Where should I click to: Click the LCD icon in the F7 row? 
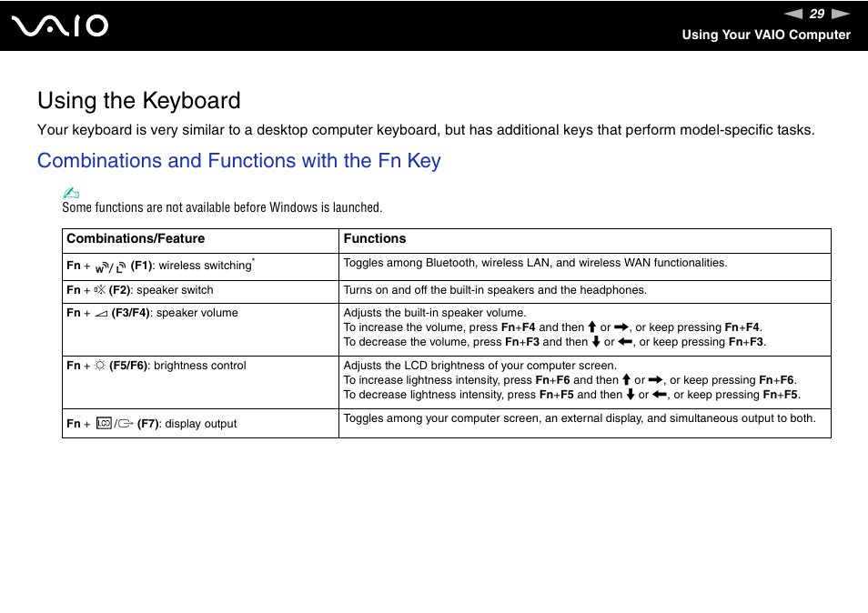[x=104, y=423]
